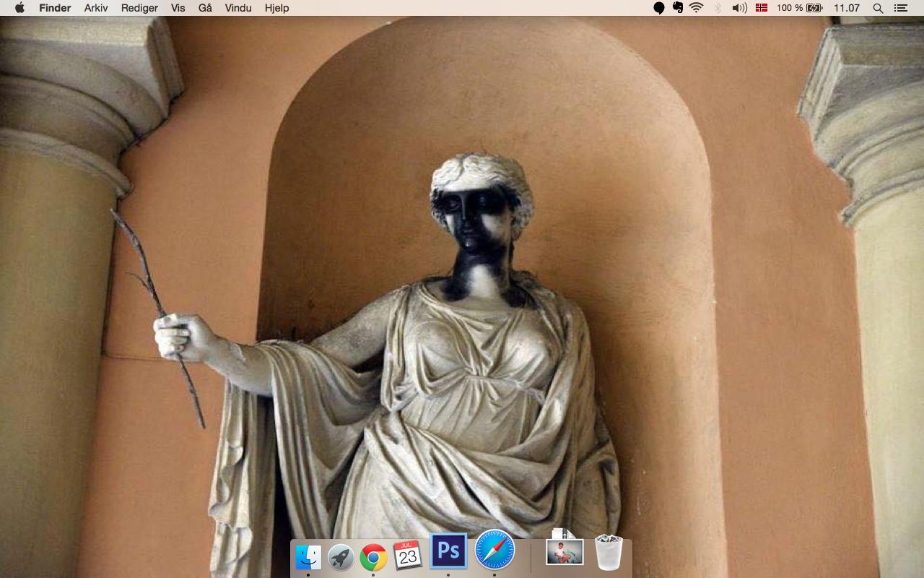Switch to Google Chrome in the Dock
Viewport: 924px width, 578px height.
pyautogui.click(x=373, y=557)
